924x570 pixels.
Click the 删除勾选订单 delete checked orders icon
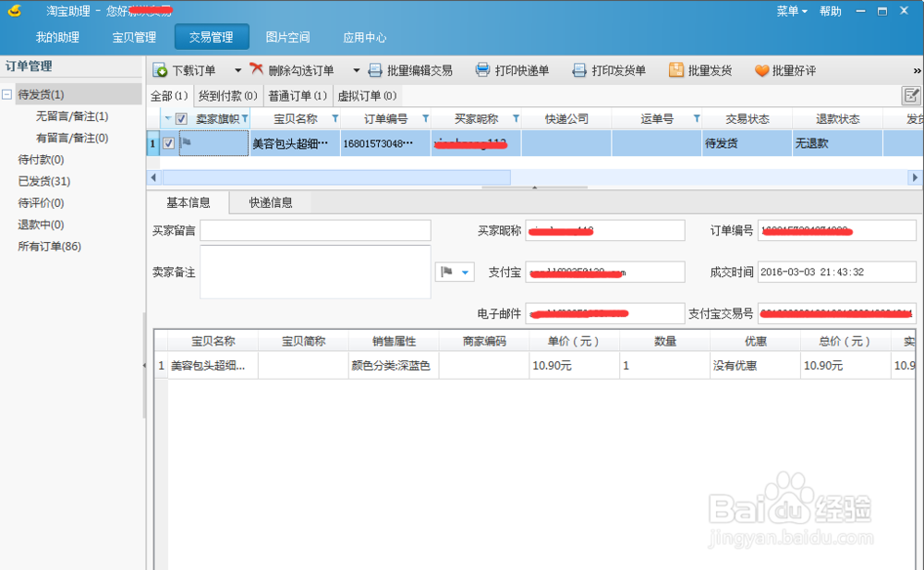coord(256,69)
